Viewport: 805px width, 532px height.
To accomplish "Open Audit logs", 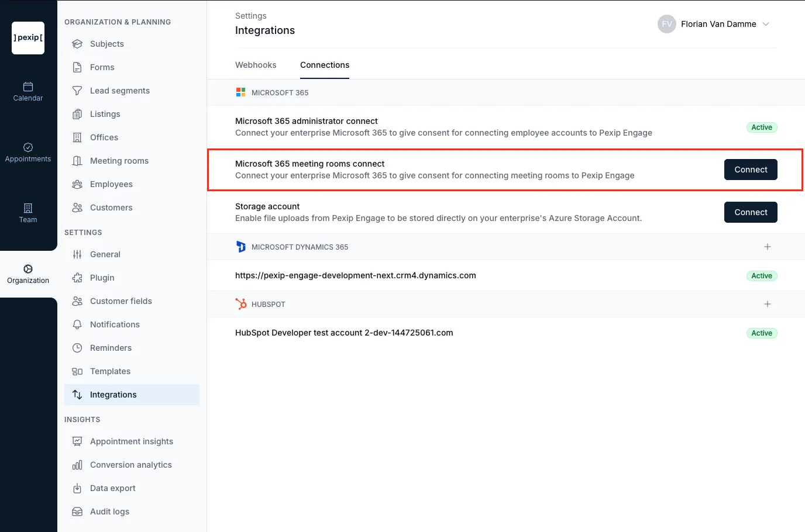I will (x=132, y=512).
